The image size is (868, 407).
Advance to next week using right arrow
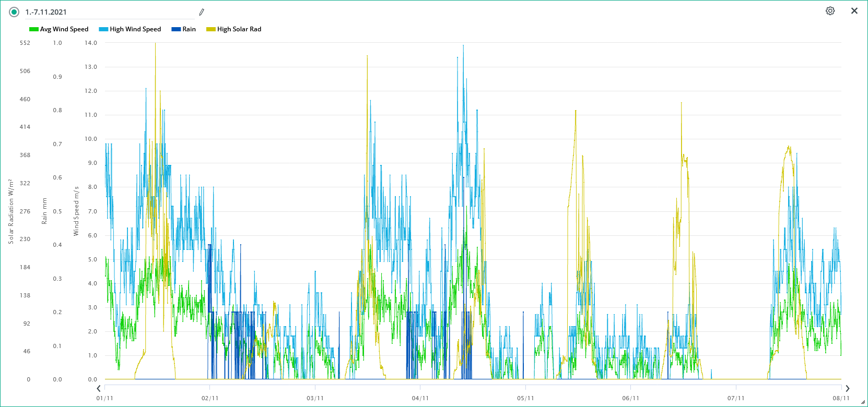(x=848, y=388)
